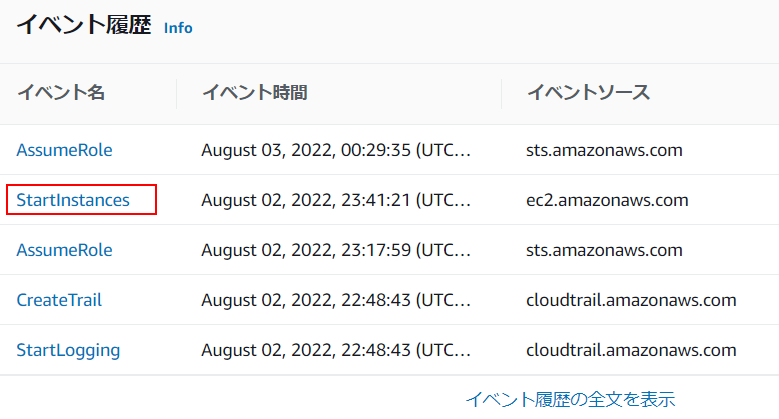Click the イベント時間 column header
The image size is (779, 419).
[254, 93]
